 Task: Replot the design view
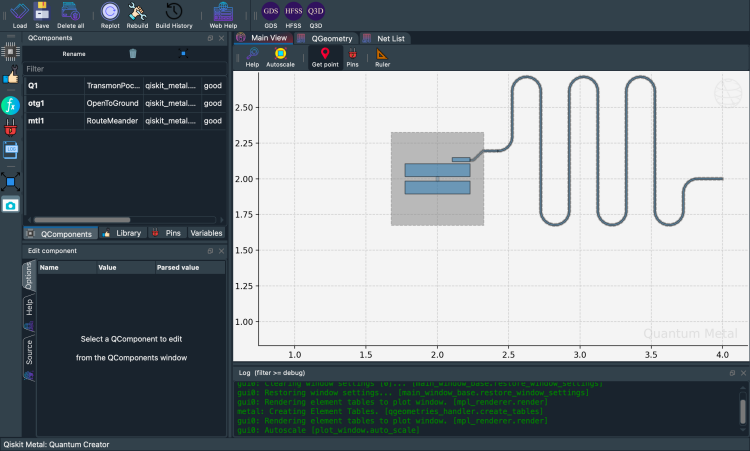(110, 15)
